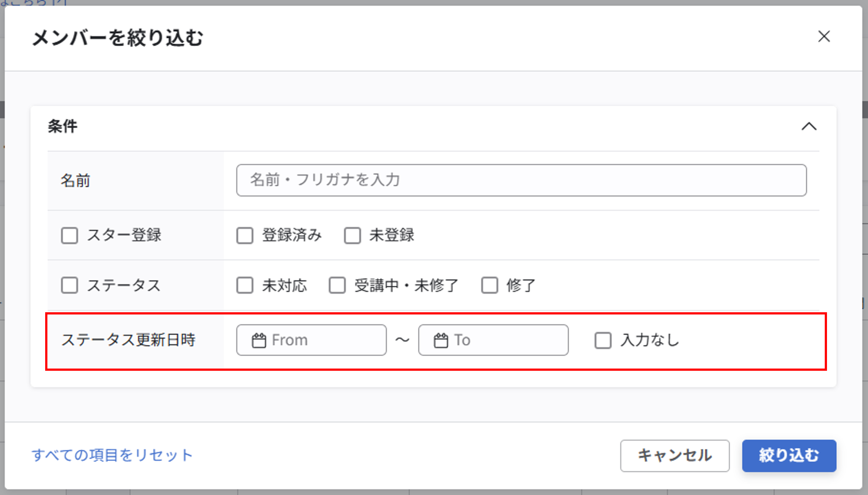Check the 未対応 status option
868x495 pixels.
click(245, 285)
